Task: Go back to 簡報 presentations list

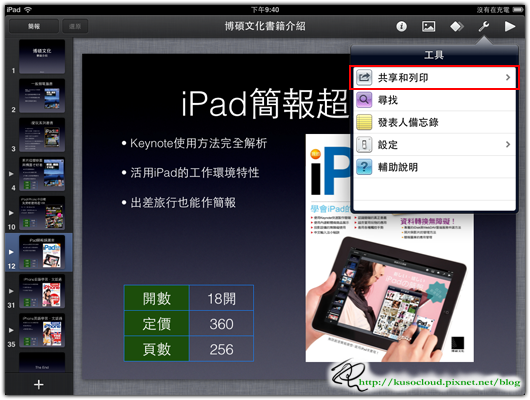Action: (34, 26)
